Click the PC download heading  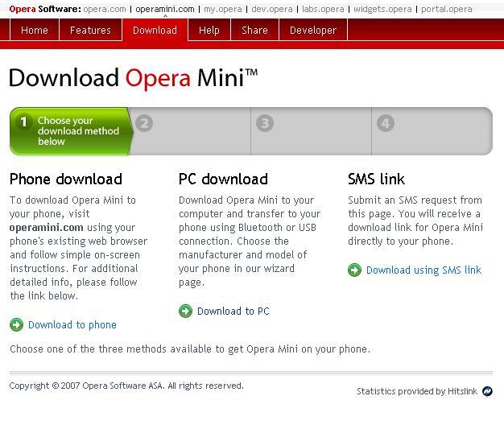tap(223, 179)
